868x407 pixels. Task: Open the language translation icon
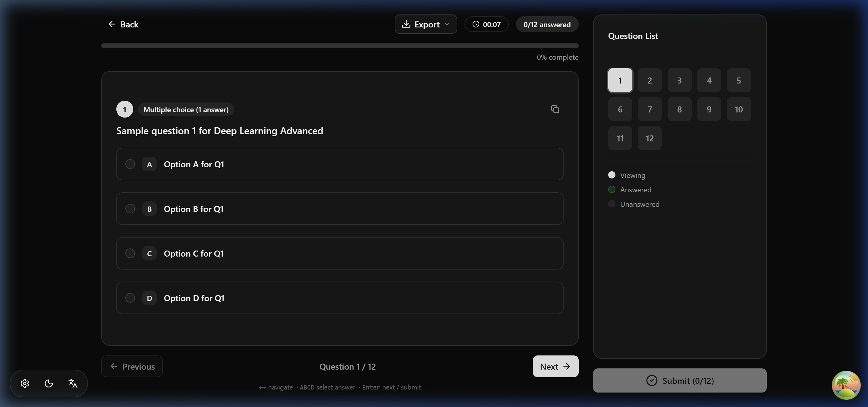point(72,383)
